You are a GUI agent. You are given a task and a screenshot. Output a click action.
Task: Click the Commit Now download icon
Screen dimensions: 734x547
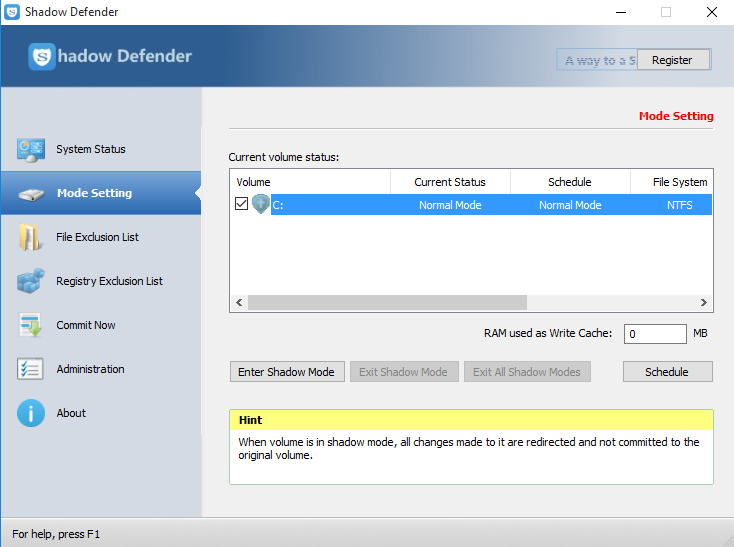pos(30,325)
